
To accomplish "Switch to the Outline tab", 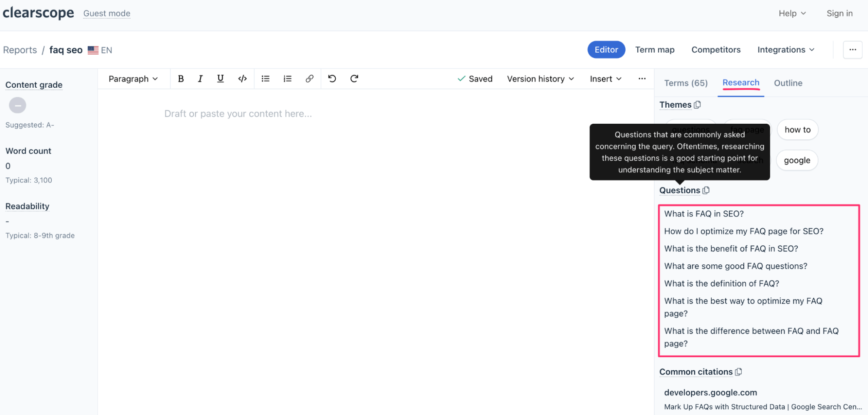I will coord(788,83).
